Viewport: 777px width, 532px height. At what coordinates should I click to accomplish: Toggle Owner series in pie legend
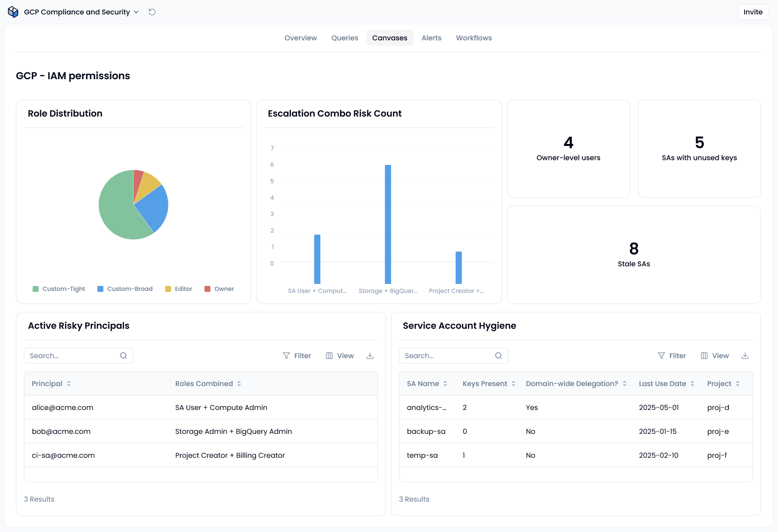[x=219, y=289]
